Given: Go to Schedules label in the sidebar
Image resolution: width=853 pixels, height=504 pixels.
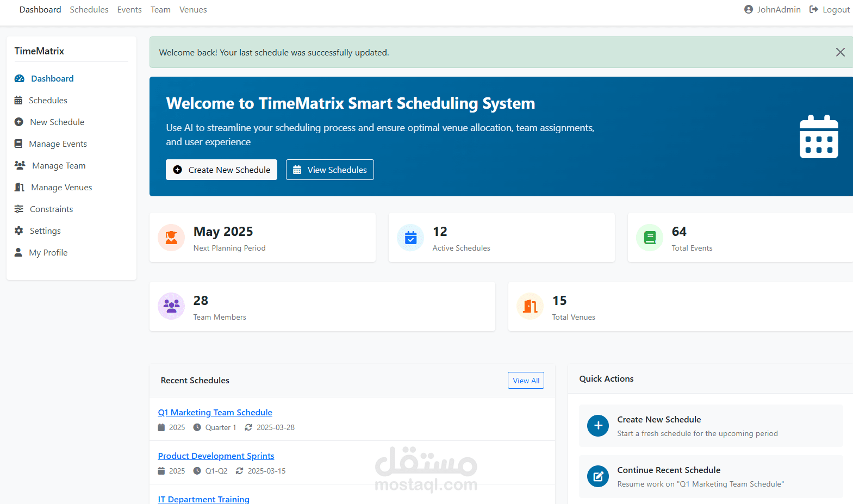Looking at the screenshot, I should pyautogui.click(x=48, y=100).
